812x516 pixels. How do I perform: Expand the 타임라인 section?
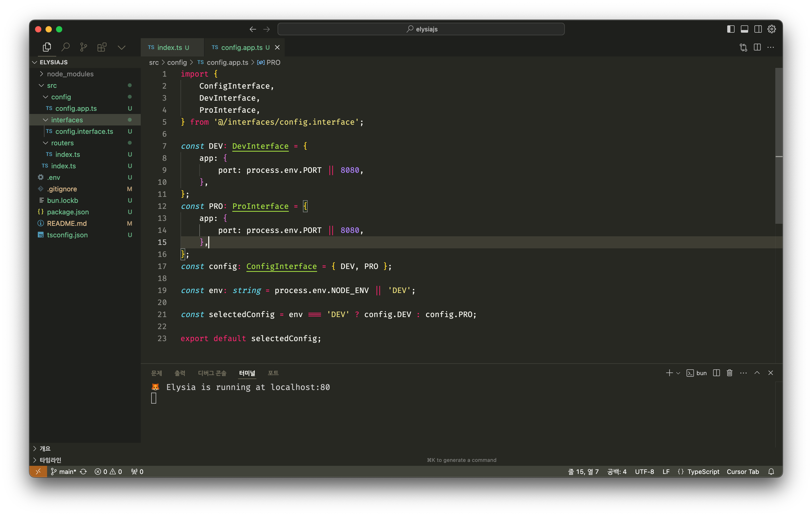50,460
